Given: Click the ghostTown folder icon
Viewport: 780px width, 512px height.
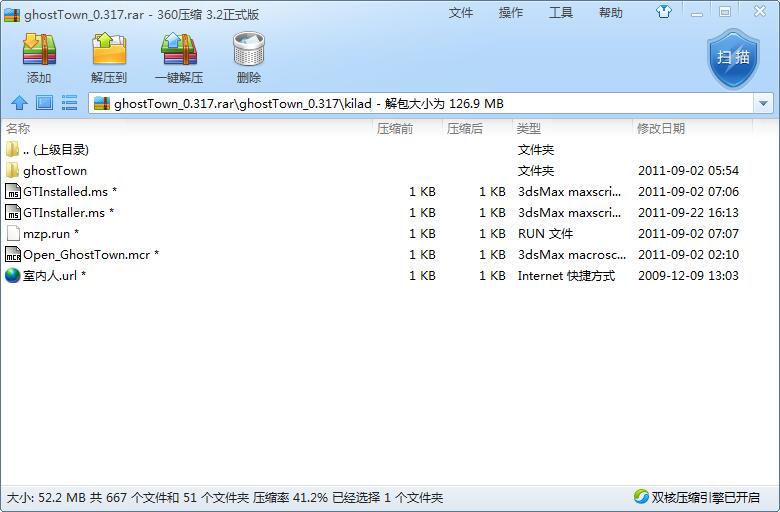Looking at the screenshot, I should pos(12,171).
